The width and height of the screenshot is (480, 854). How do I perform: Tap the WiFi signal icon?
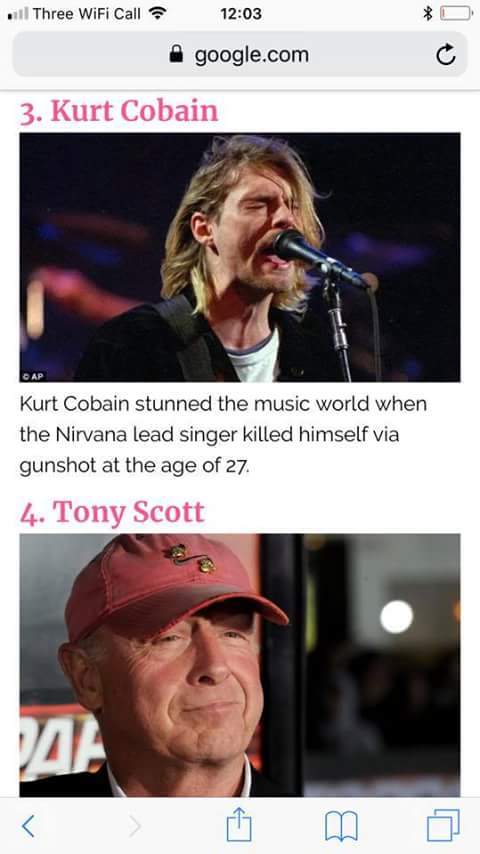(157, 13)
